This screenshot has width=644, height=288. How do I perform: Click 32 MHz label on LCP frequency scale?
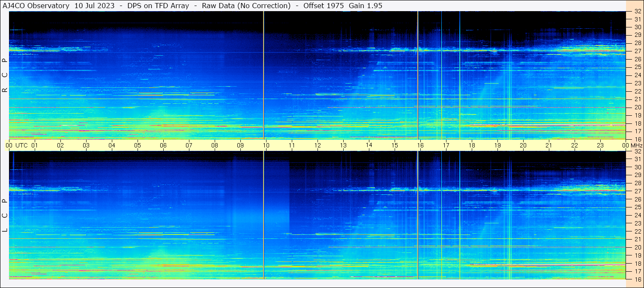point(637,151)
